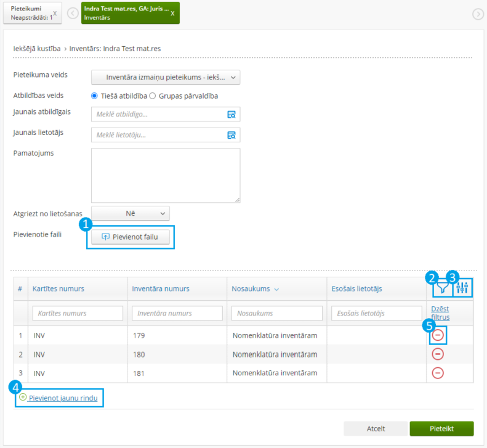Image resolution: width=487 pixels, height=448 pixels.
Task: Click inventory number cell 181
Action: point(139,373)
